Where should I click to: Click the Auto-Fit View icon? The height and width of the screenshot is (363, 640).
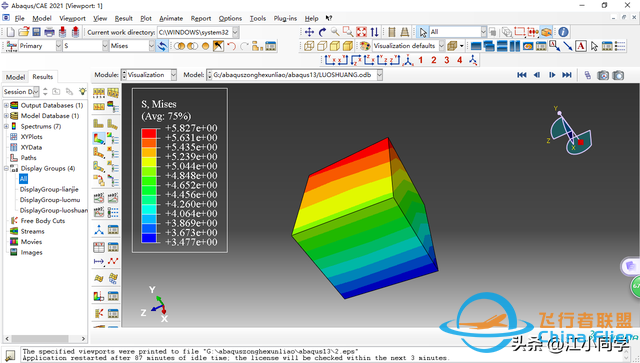(x=361, y=32)
